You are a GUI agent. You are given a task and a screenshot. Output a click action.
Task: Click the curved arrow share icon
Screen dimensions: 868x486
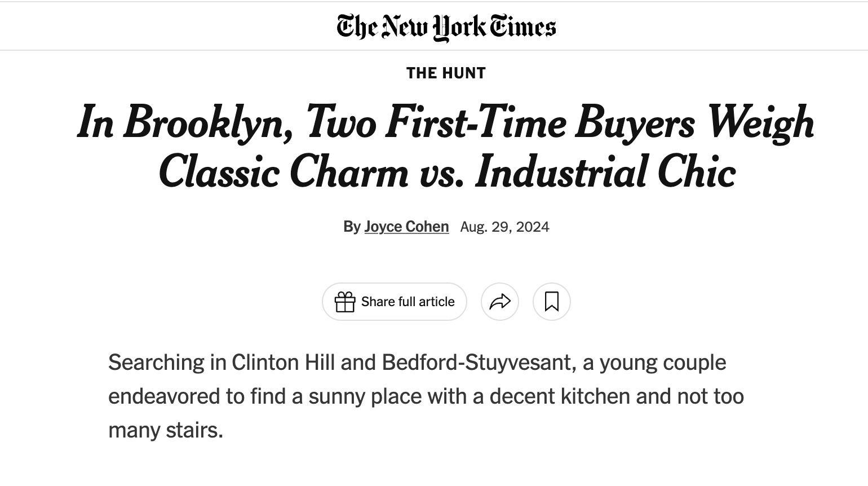pos(500,302)
